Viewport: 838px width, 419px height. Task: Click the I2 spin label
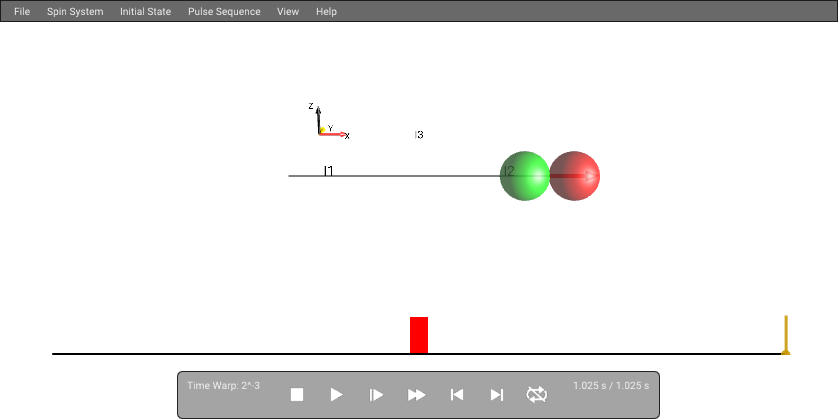(509, 171)
